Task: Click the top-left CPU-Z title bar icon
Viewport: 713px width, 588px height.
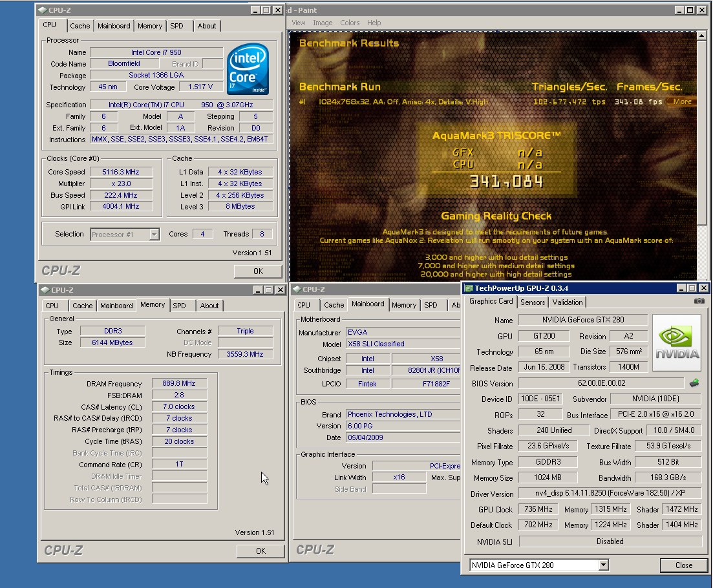Action: tap(42, 10)
